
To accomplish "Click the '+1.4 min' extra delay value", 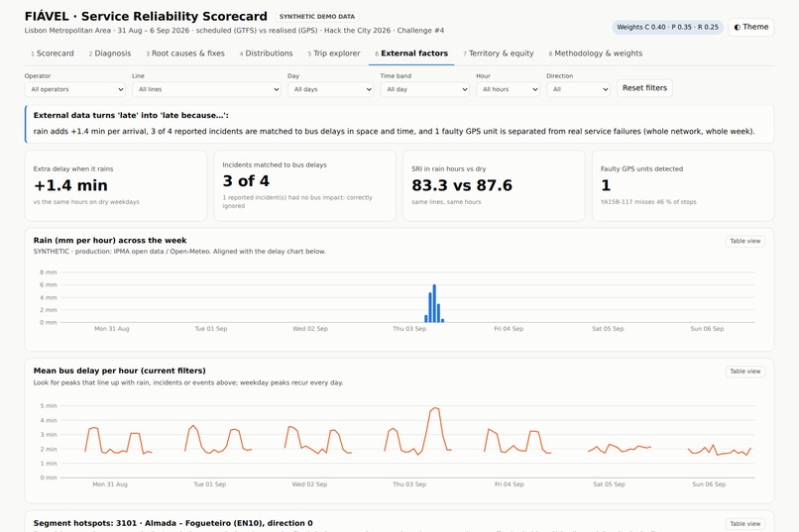I will 70,185.
